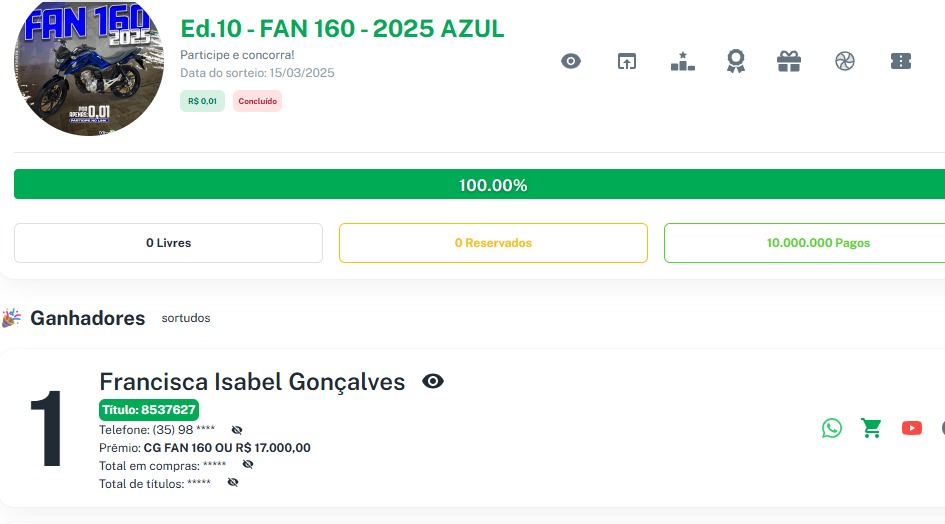
Task: Select the 0 Livres filter box
Action: [168, 243]
